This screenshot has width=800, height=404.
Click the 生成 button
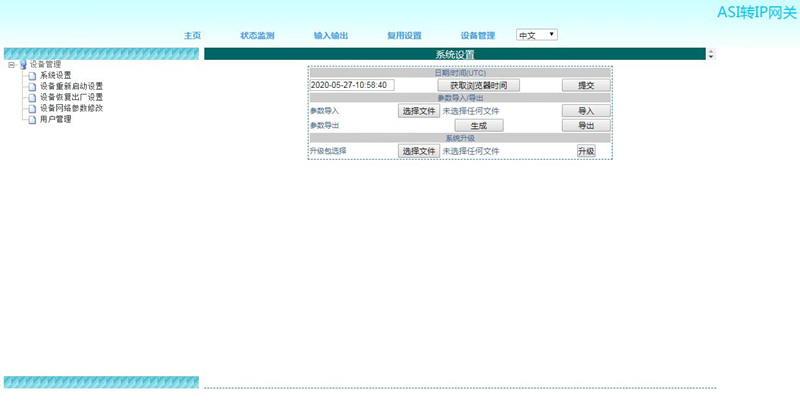(479, 125)
